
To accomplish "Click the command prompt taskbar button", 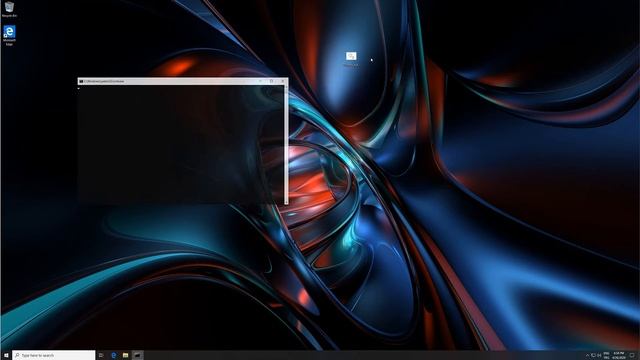I will click(x=138, y=355).
